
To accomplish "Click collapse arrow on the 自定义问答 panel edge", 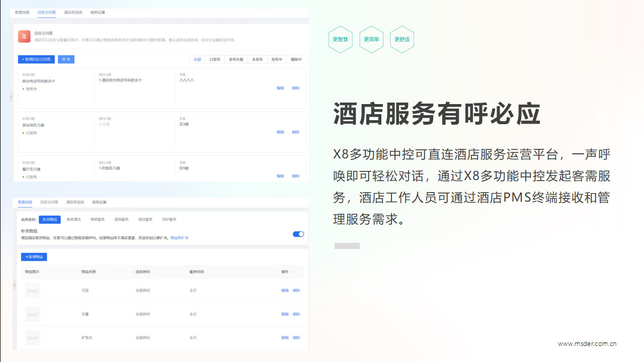I will click(x=12, y=97).
